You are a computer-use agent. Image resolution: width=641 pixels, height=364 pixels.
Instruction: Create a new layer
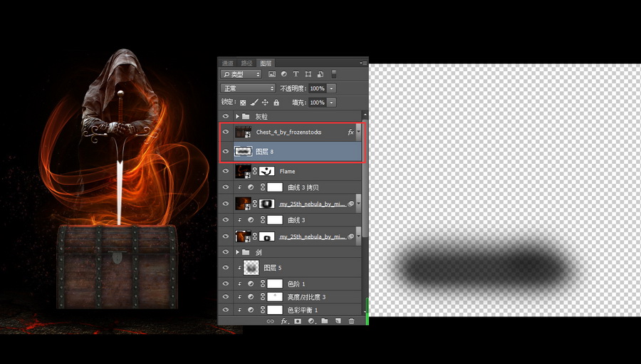click(x=338, y=321)
